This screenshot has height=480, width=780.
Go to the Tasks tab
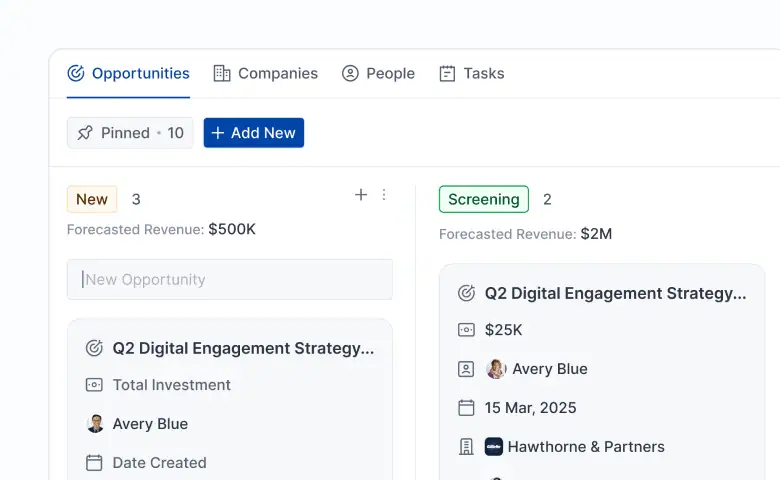471,73
